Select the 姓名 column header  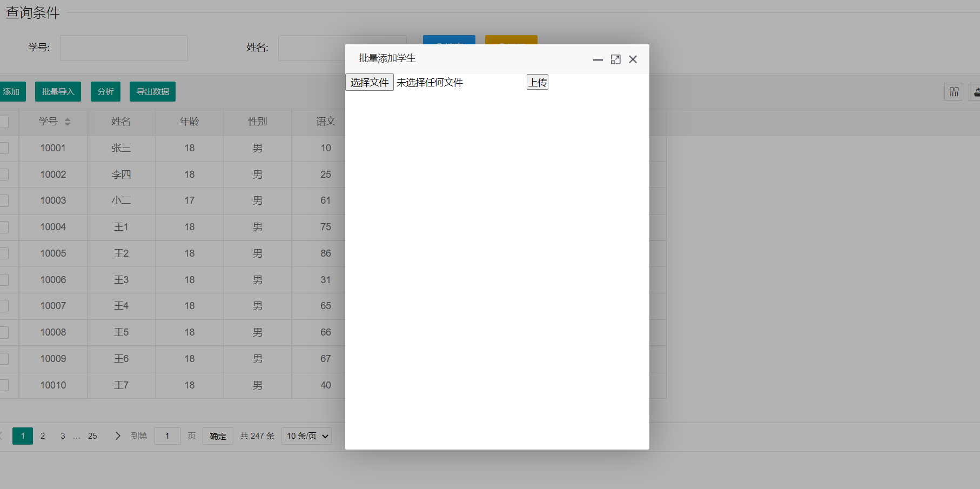click(x=121, y=122)
